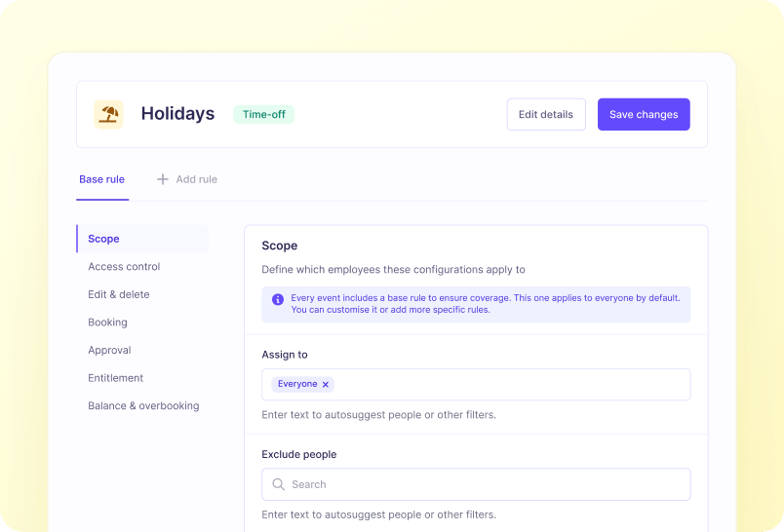The height and width of the screenshot is (532, 784).
Task: Navigate to Entitlement settings
Action: click(115, 378)
